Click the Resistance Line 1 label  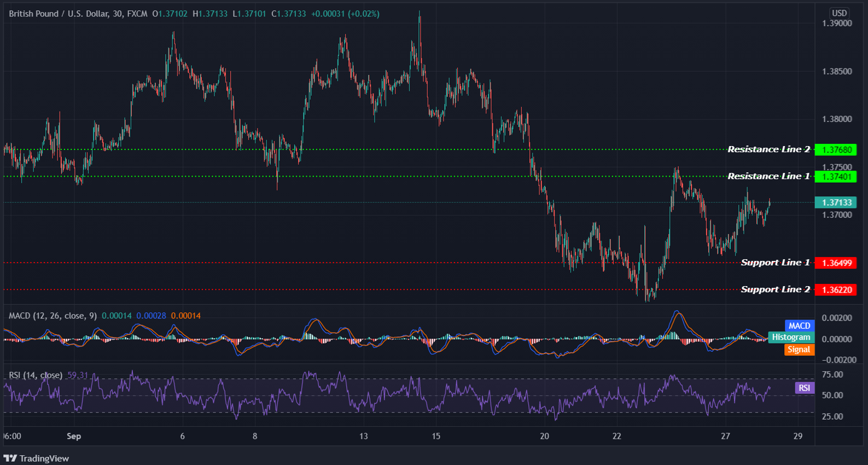pyautogui.click(x=768, y=176)
